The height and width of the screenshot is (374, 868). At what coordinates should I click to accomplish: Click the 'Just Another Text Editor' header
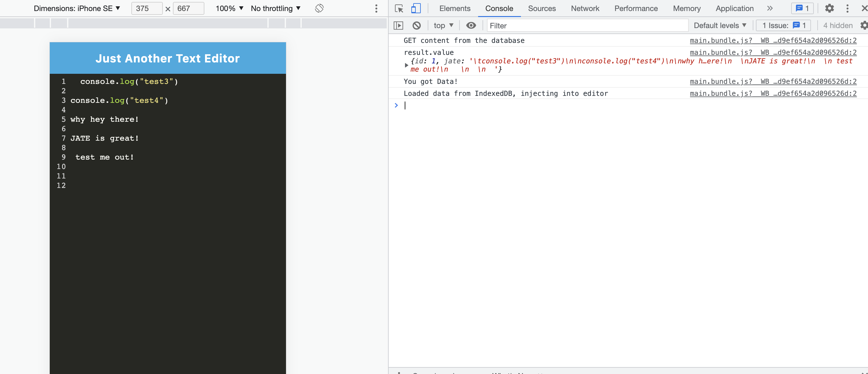pos(168,58)
